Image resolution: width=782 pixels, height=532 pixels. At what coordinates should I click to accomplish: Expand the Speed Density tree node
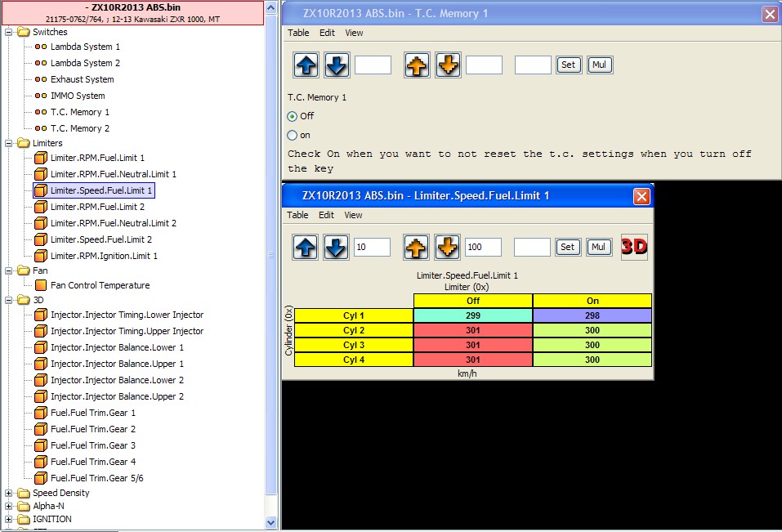click(x=9, y=493)
